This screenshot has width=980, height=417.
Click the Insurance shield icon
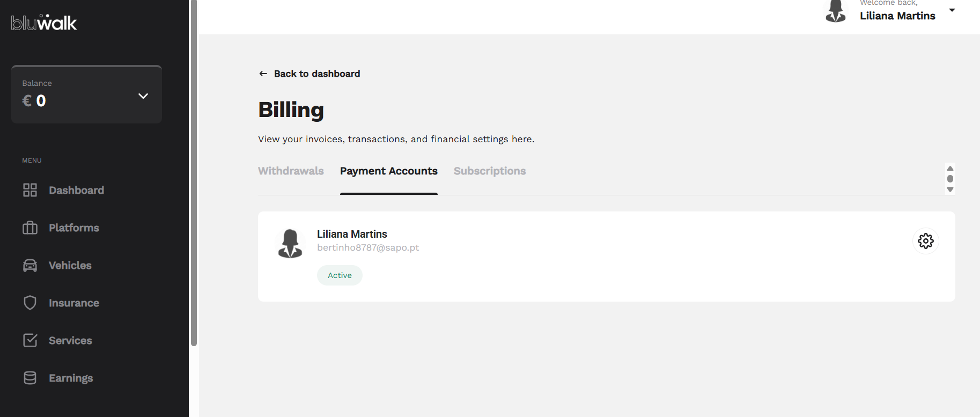pyautogui.click(x=30, y=303)
